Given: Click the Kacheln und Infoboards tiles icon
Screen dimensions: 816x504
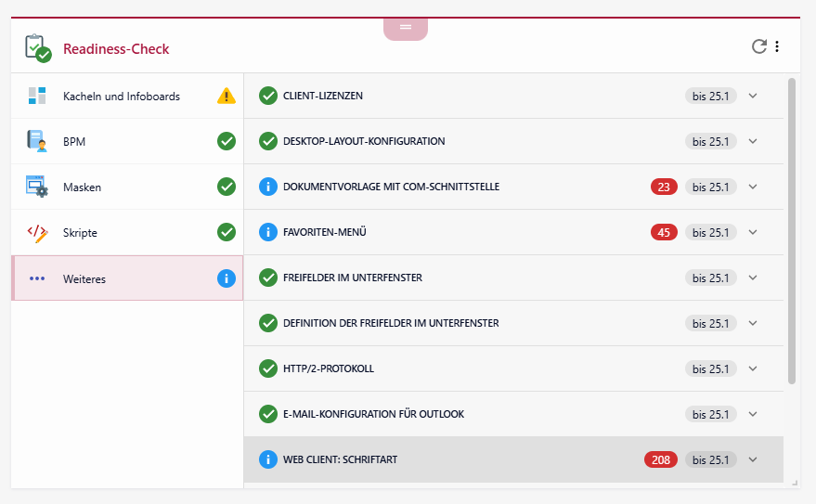Looking at the screenshot, I should click(37, 96).
